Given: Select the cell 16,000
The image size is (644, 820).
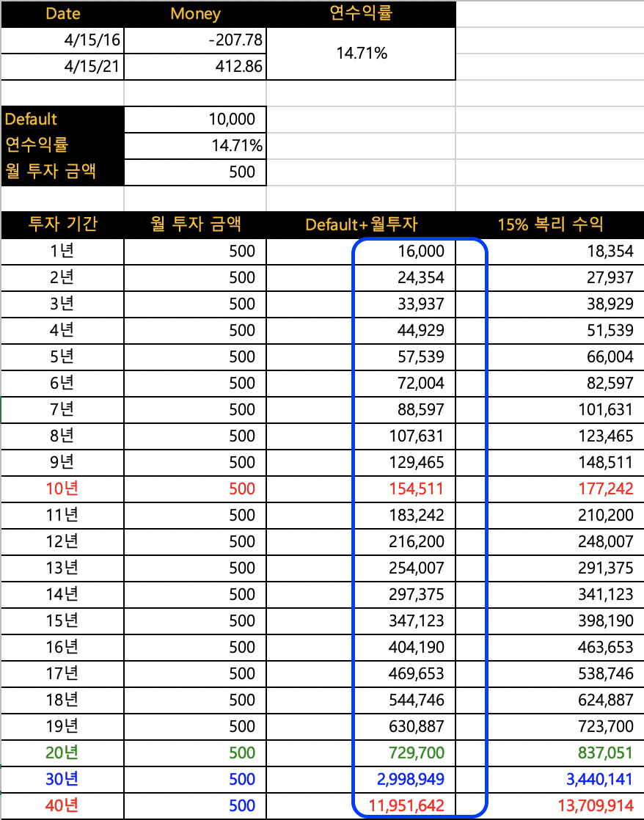Looking at the screenshot, I should (361, 252).
